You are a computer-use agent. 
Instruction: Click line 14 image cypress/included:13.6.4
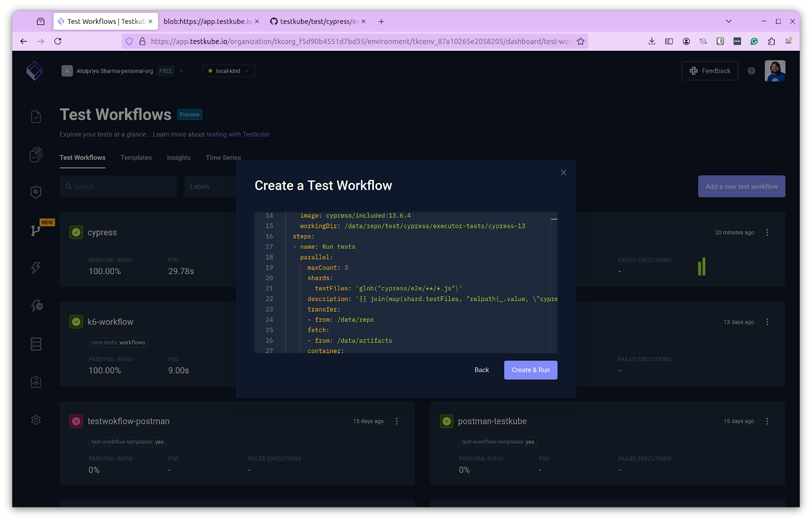(355, 215)
